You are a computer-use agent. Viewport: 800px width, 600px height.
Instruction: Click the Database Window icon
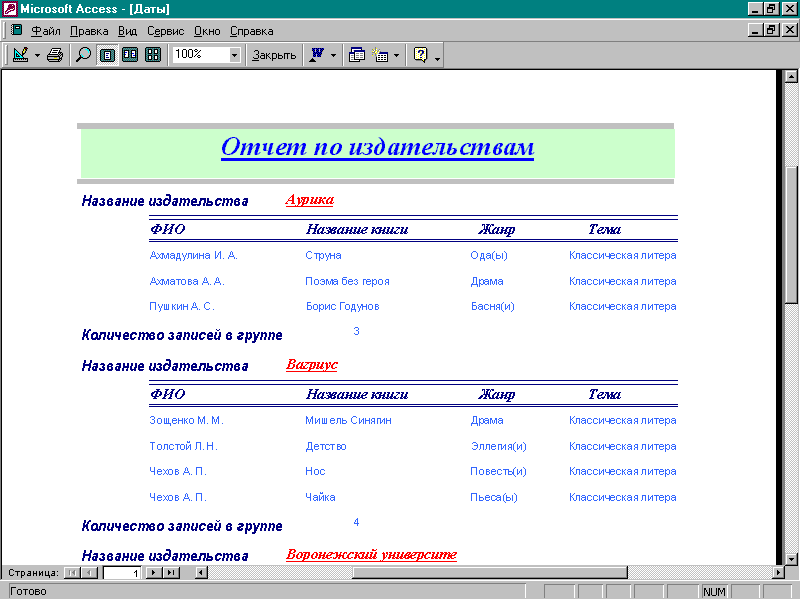(357, 55)
